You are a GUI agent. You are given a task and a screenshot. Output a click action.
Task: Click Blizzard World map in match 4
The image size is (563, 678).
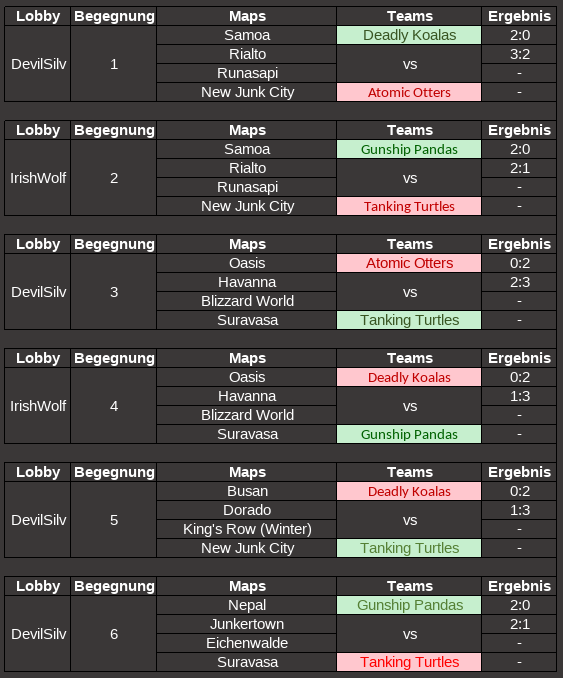pos(246,415)
